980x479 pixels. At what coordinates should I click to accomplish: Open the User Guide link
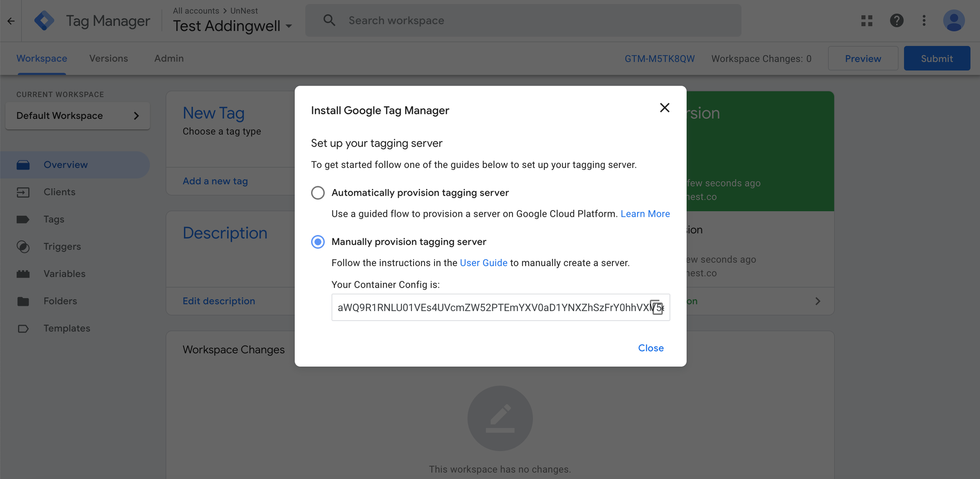point(483,263)
